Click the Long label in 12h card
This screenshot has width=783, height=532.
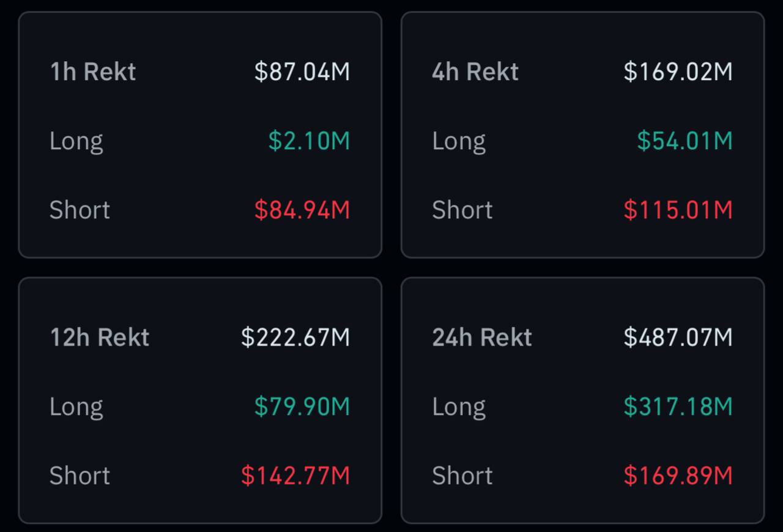point(76,408)
